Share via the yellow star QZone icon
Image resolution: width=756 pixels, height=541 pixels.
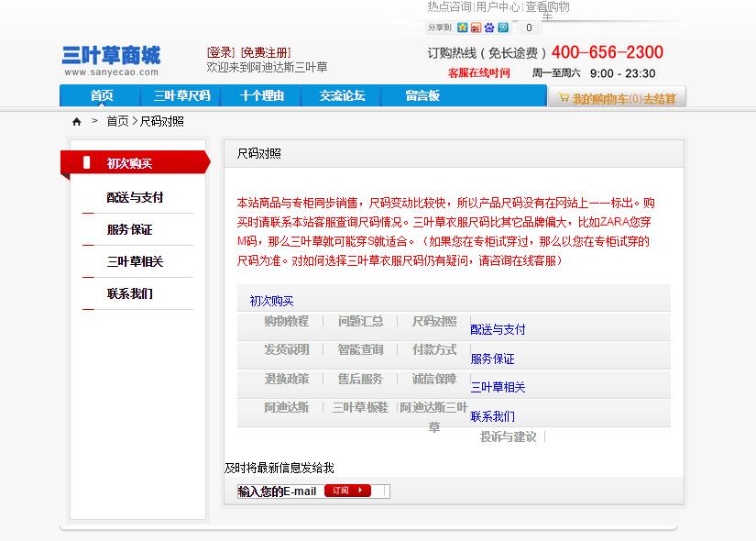(463, 28)
